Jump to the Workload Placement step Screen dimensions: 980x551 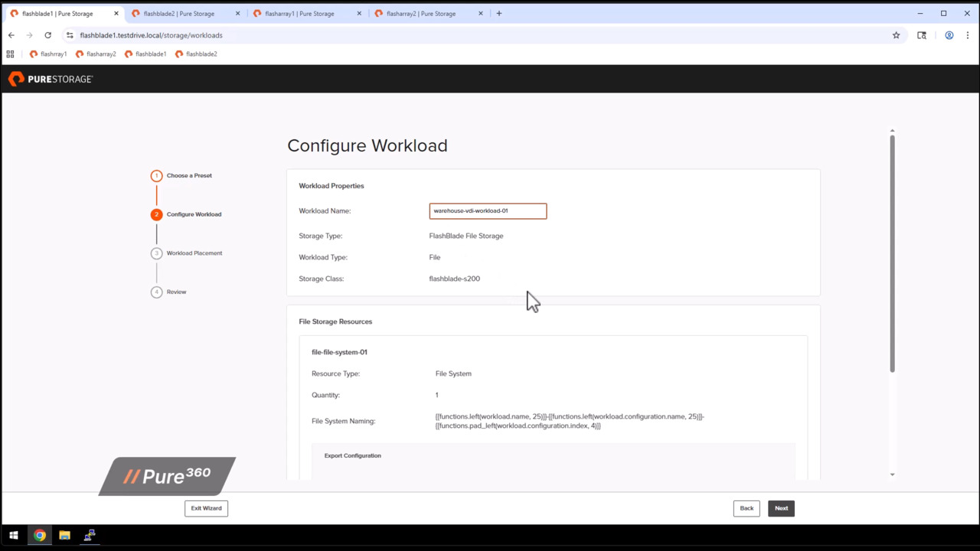pos(194,253)
